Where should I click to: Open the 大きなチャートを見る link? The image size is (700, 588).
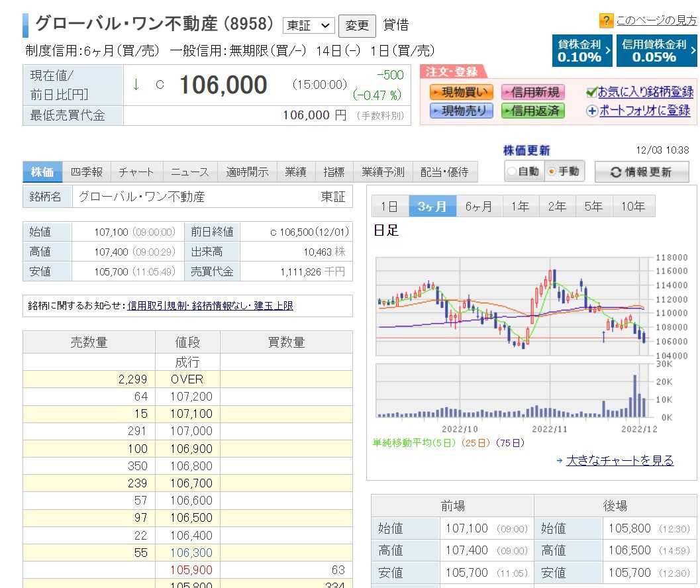coord(620,460)
